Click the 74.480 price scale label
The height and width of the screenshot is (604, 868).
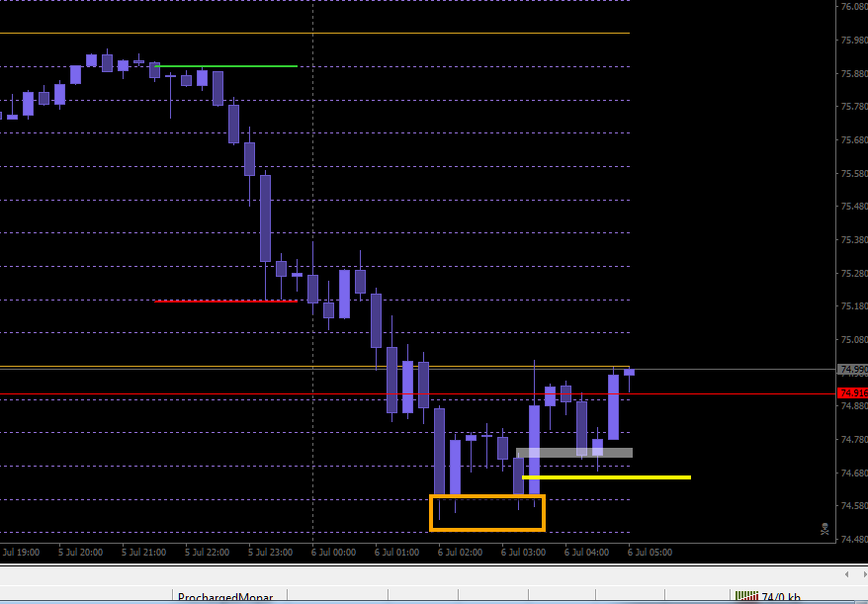tap(854, 539)
